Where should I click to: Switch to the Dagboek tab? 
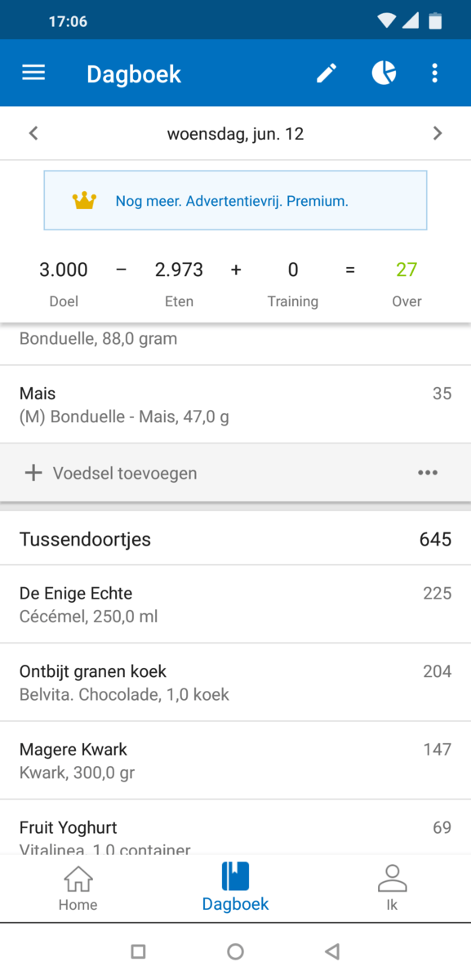click(235, 886)
